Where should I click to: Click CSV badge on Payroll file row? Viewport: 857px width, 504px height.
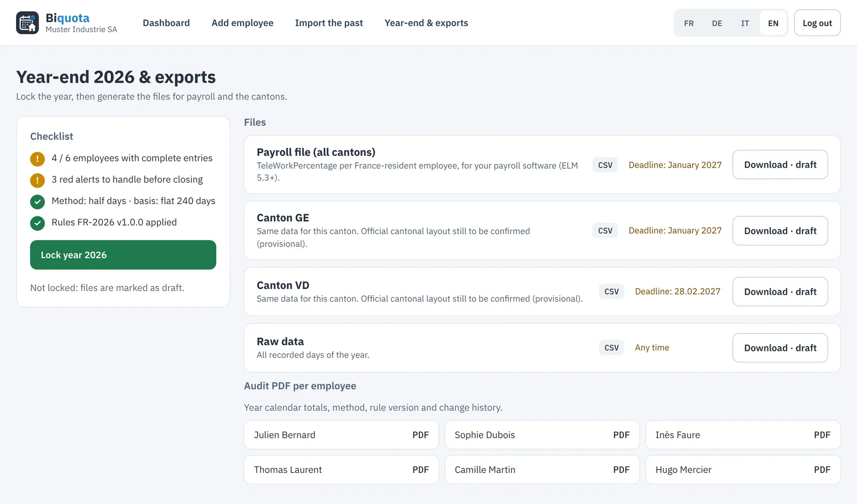pos(605,165)
